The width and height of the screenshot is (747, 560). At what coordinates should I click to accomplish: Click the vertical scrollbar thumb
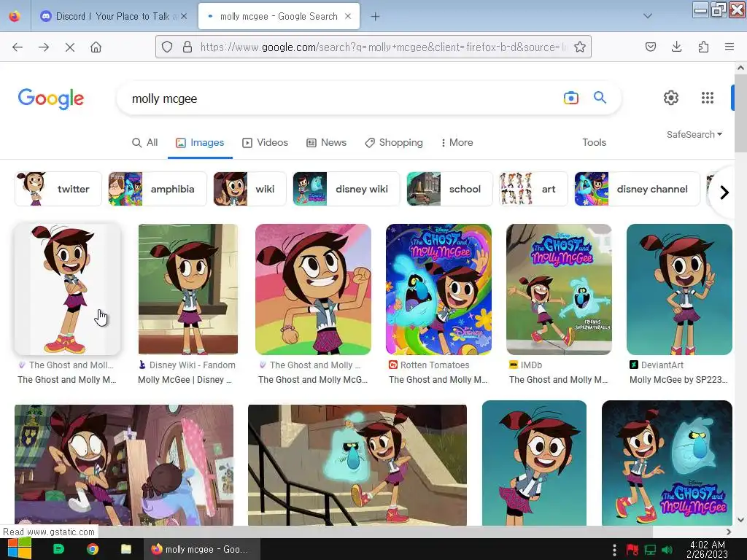740,113
